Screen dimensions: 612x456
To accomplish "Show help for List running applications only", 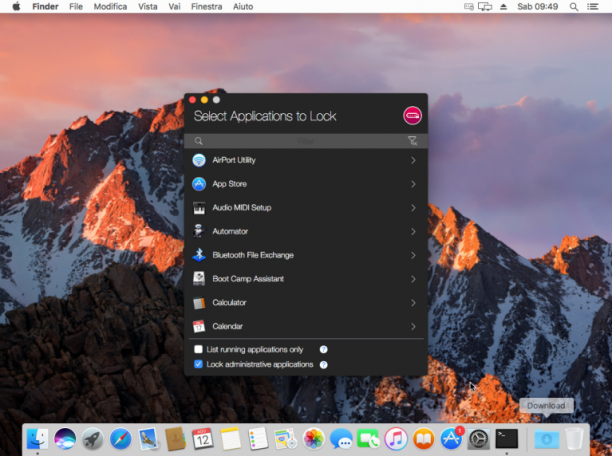I will coord(324,349).
